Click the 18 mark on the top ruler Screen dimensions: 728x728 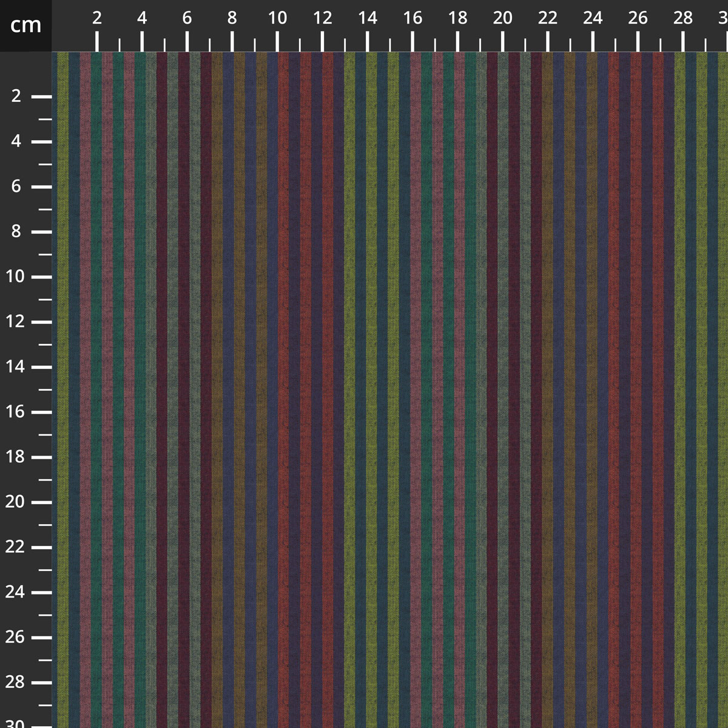pos(457,19)
